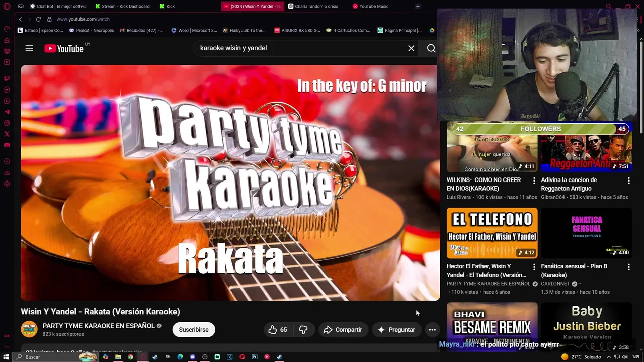Open Fanática sensual - Plan B title
The width and height of the screenshot is (644, 362).
(x=574, y=270)
